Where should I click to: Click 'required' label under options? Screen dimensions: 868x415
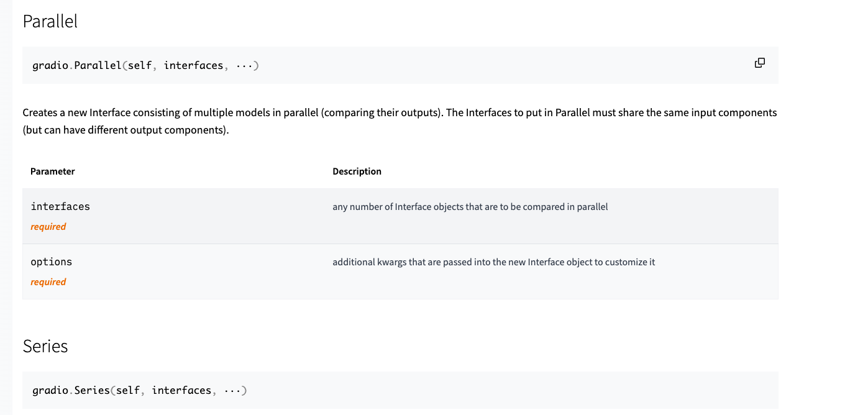tap(48, 282)
